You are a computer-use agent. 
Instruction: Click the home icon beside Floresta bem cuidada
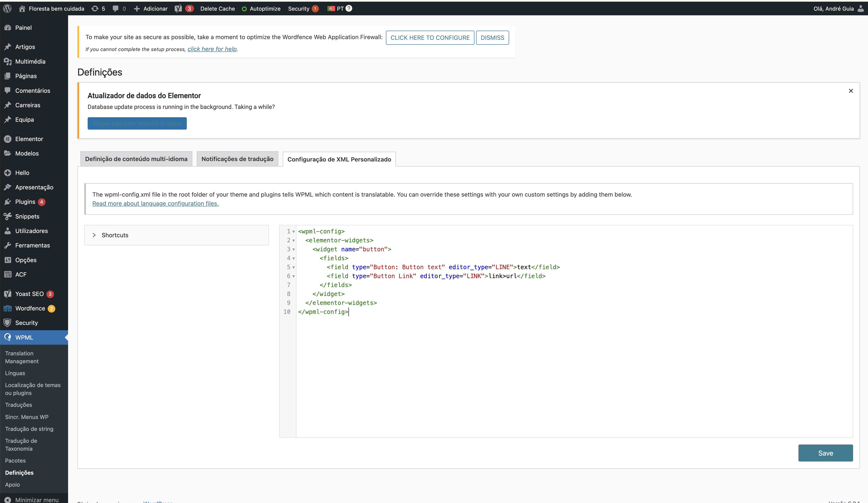coord(22,9)
